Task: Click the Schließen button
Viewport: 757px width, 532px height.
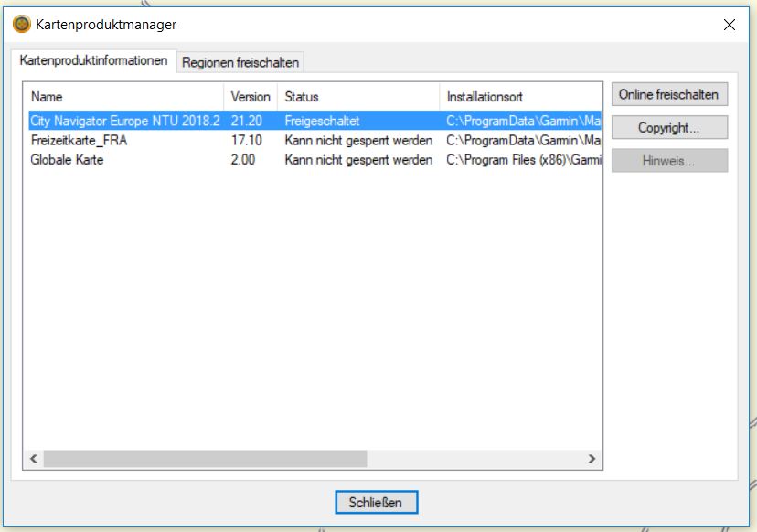Action: (376, 503)
